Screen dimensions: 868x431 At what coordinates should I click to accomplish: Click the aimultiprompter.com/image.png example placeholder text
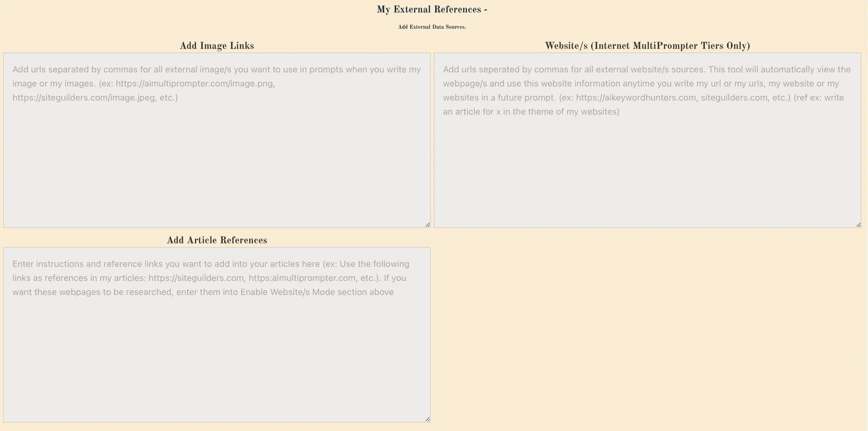(x=195, y=84)
